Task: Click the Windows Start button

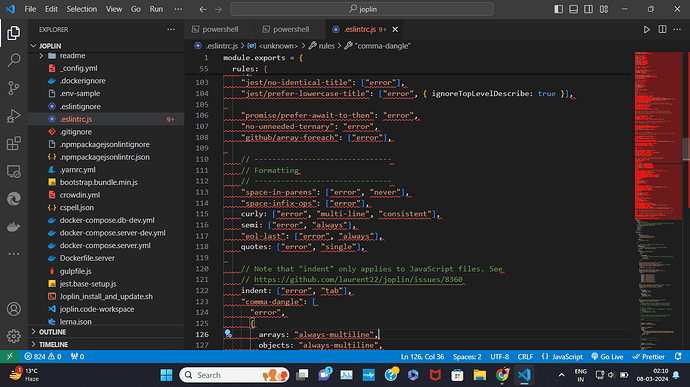Action: [166, 375]
